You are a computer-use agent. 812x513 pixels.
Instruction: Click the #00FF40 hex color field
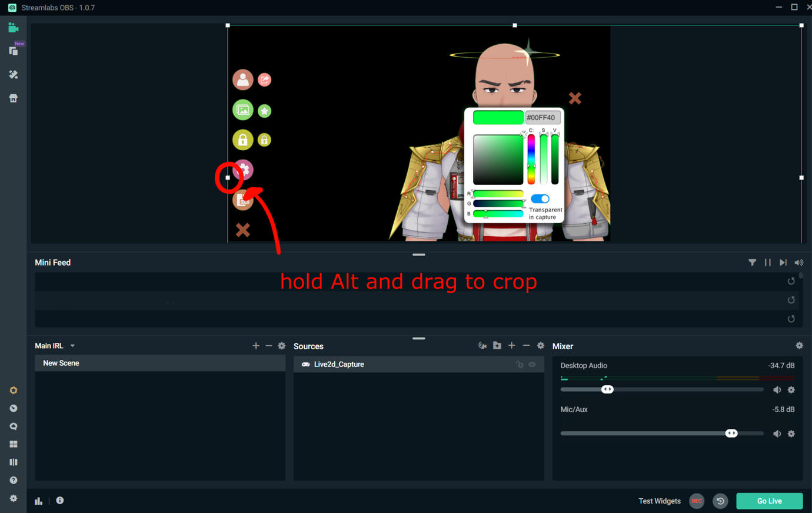pos(542,118)
